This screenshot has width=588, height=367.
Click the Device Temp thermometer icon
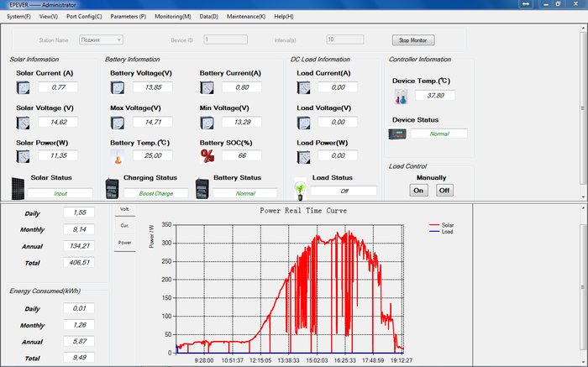(401, 97)
